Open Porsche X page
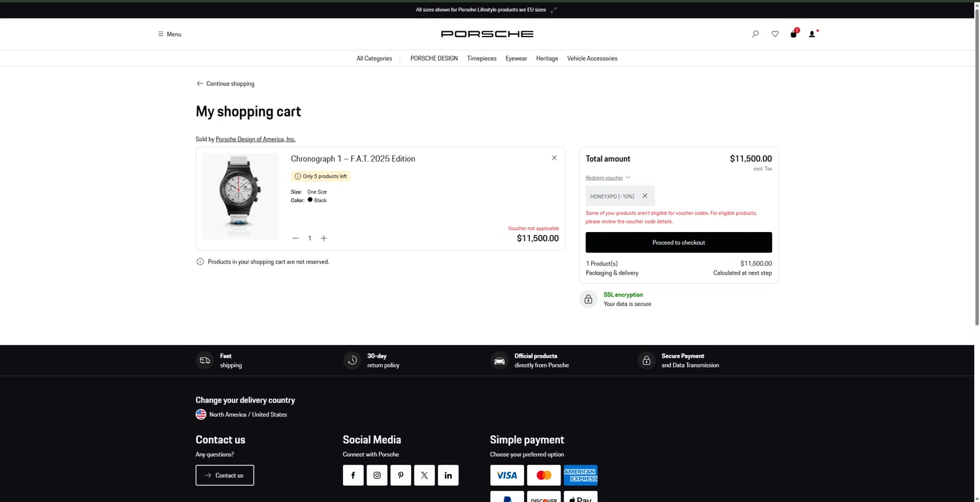980x502 pixels. point(424,475)
